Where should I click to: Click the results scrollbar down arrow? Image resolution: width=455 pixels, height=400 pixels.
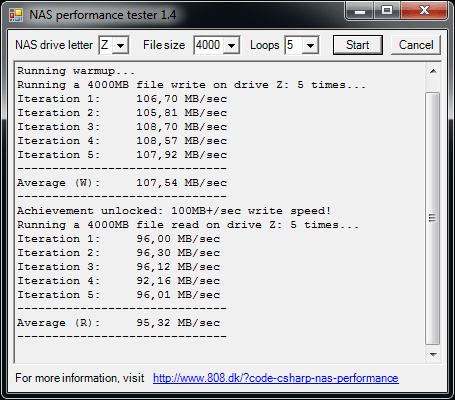tap(433, 354)
